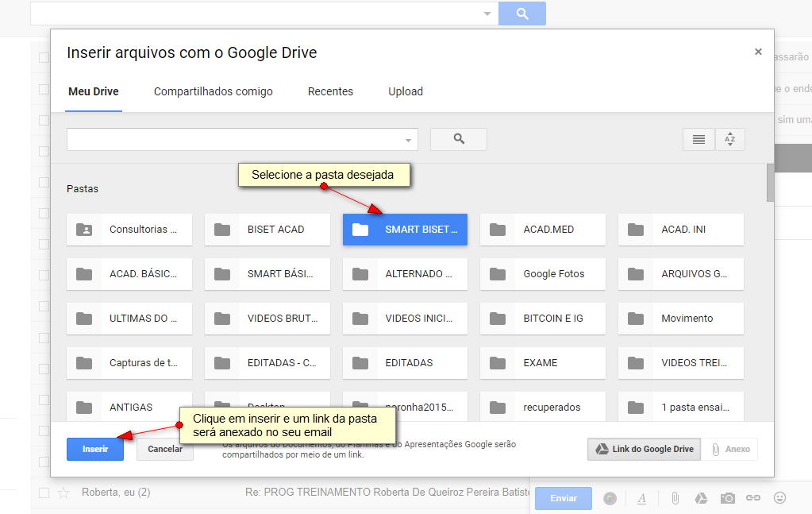Select the BISET ACAD folder
Viewport: 812px width, 514px height.
point(267,230)
